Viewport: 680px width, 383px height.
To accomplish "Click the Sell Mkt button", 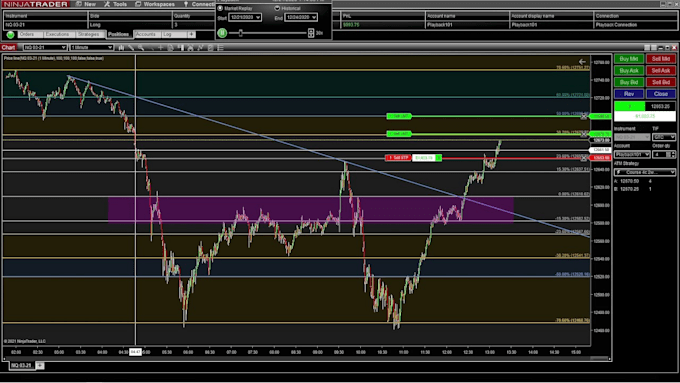I will 661,59.
